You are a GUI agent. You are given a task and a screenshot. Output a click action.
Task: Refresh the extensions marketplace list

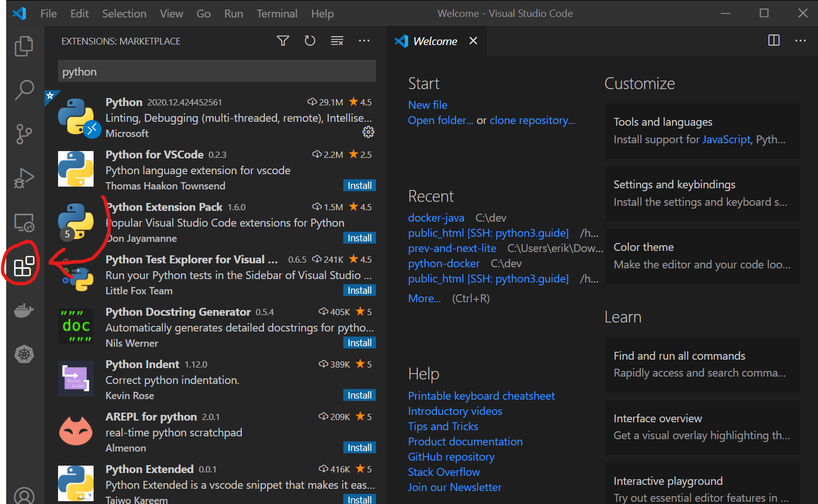pos(309,40)
